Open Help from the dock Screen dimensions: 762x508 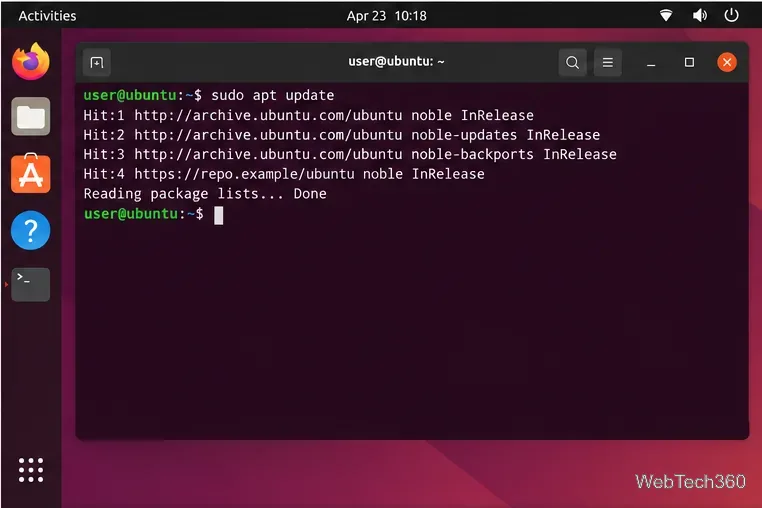click(x=31, y=230)
